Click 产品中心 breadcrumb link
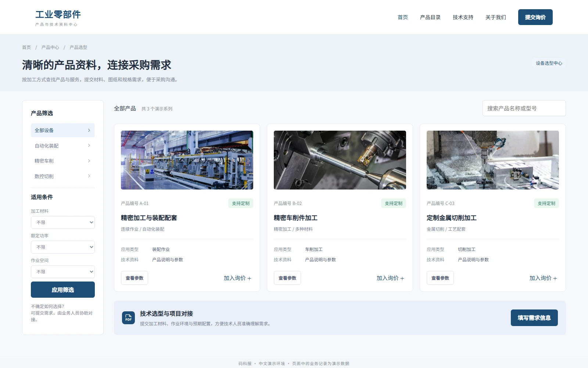Image resolution: width=588 pixels, height=368 pixels. [x=50, y=47]
